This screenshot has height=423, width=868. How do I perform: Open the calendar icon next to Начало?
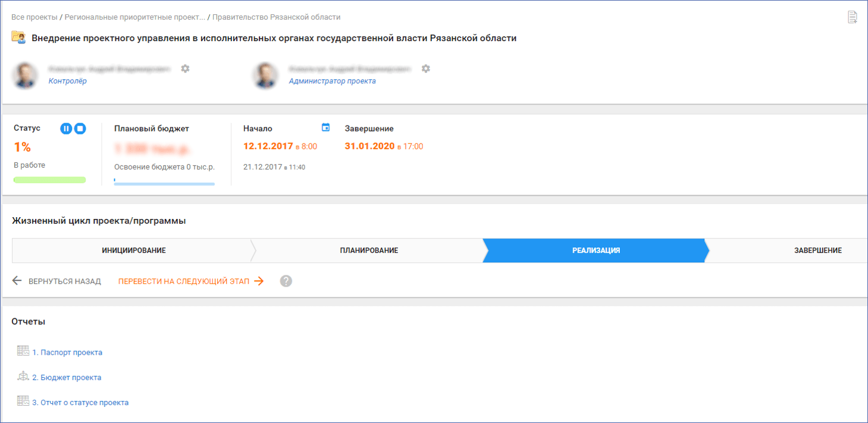pos(325,127)
